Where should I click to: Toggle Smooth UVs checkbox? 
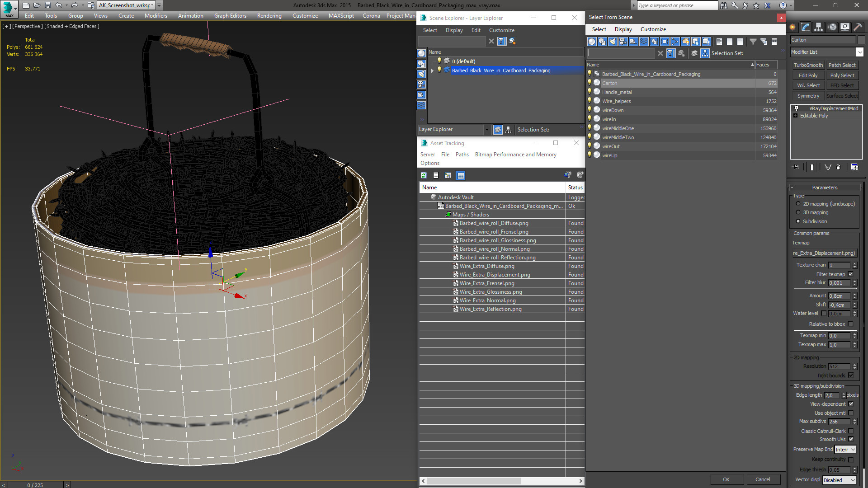tap(851, 439)
